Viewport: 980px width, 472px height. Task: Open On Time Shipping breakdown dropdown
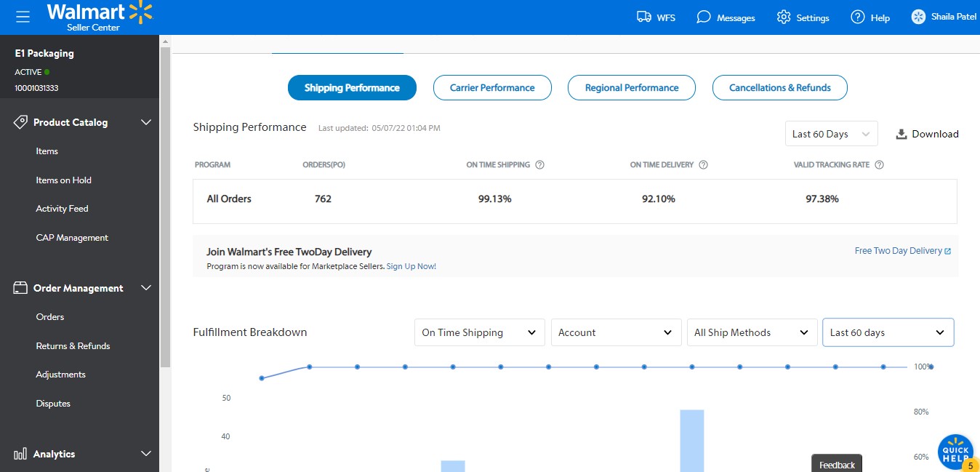click(479, 332)
